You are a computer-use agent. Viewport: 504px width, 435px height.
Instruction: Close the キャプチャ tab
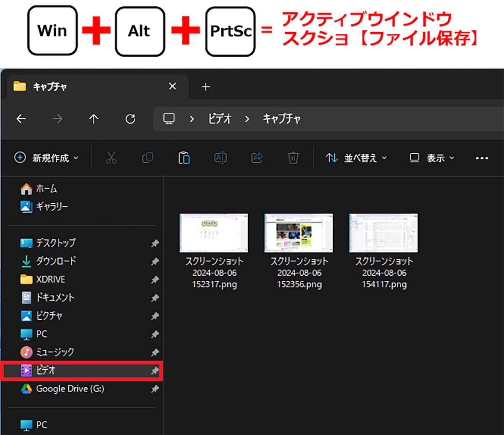pos(172,86)
